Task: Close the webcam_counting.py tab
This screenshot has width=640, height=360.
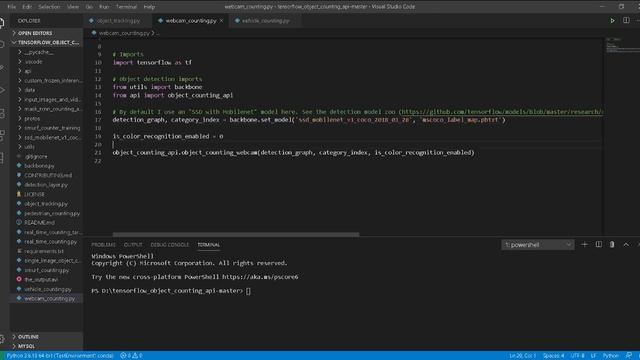Action: coord(222,20)
